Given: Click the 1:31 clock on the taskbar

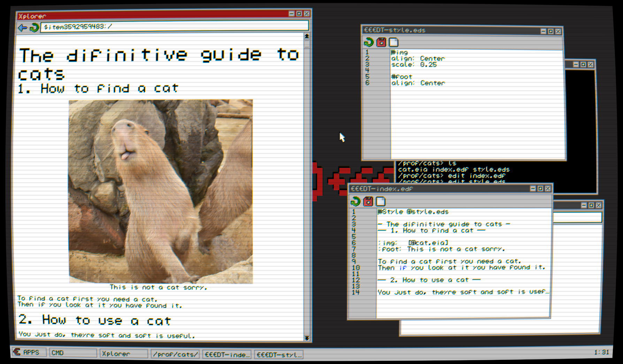Looking at the screenshot, I should point(601,353).
